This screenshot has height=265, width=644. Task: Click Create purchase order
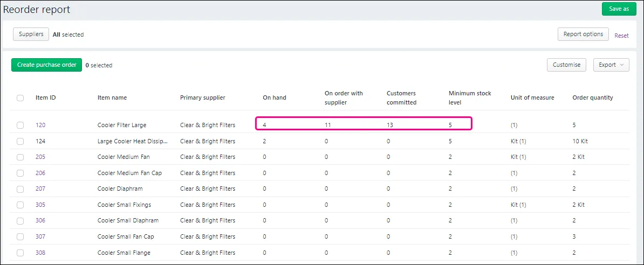[x=47, y=65]
